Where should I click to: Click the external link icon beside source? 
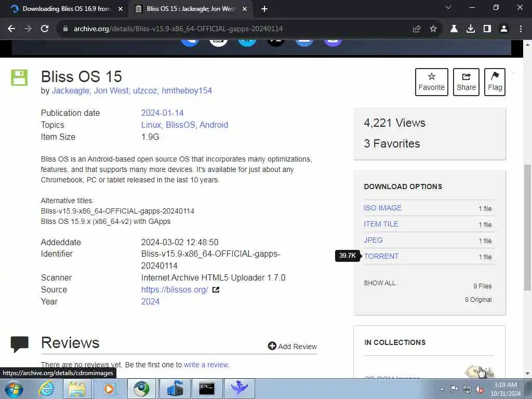pyautogui.click(x=216, y=290)
